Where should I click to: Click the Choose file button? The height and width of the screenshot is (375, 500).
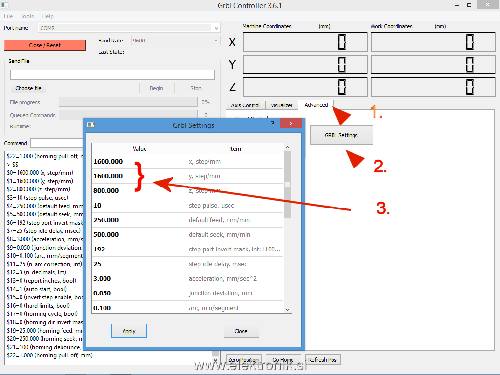pos(28,88)
